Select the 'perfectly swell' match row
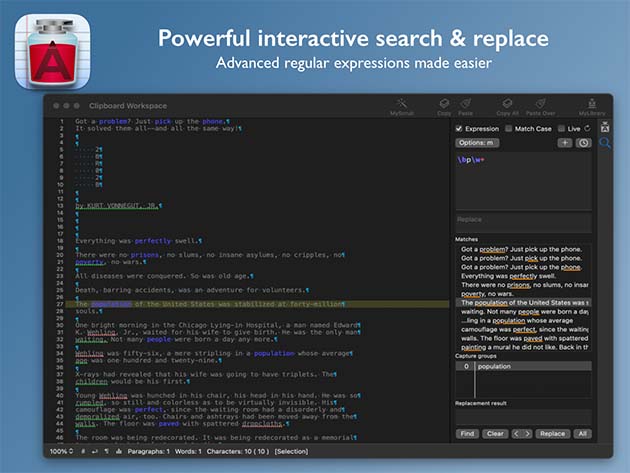The width and height of the screenshot is (630, 473). [x=522, y=276]
